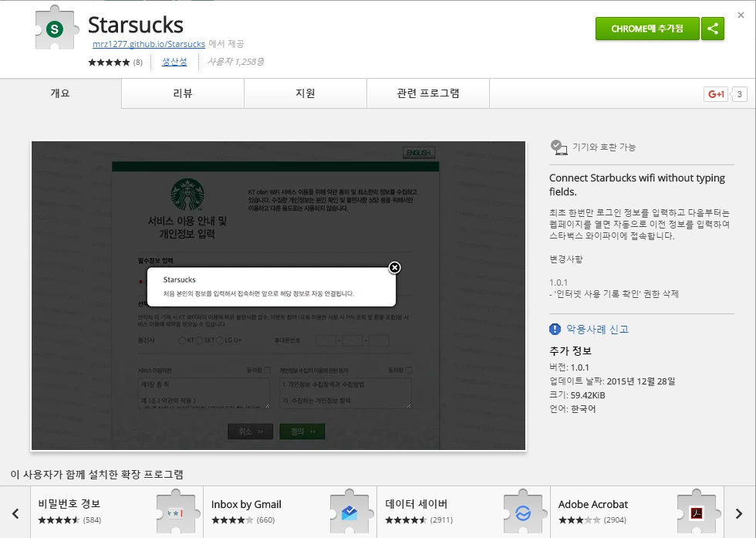This screenshot has width=756, height=538.
Task: Click the '사용자 1,258명' user count text
Action: (x=235, y=62)
